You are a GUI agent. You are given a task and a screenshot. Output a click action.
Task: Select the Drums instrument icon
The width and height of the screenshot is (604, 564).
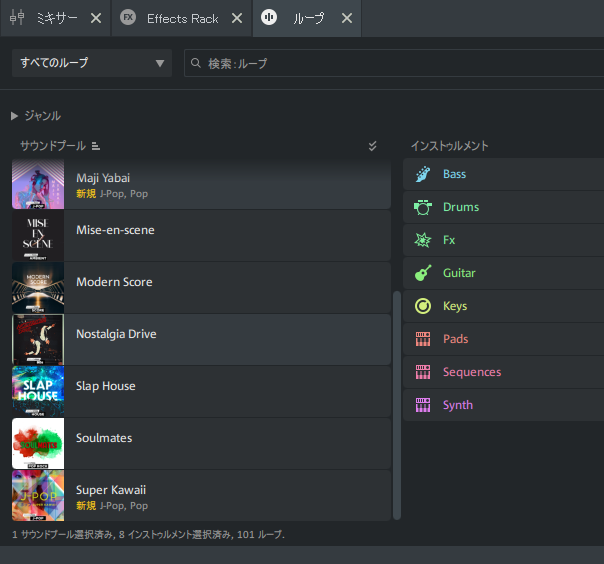tap(423, 207)
